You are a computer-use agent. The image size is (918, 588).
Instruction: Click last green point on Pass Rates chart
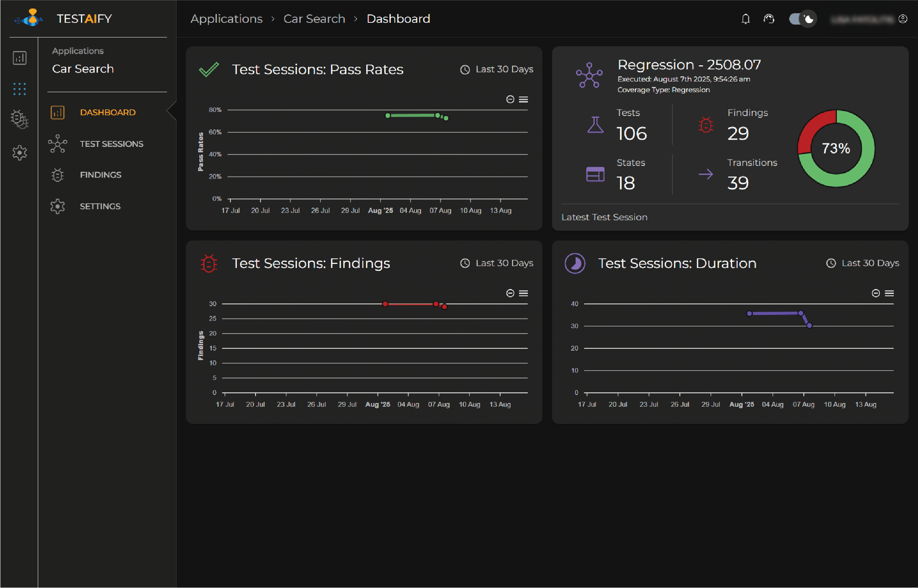pyautogui.click(x=446, y=118)
